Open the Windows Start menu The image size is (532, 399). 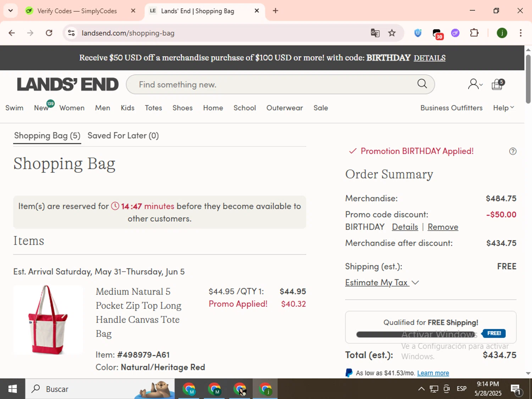pos(12,389)
